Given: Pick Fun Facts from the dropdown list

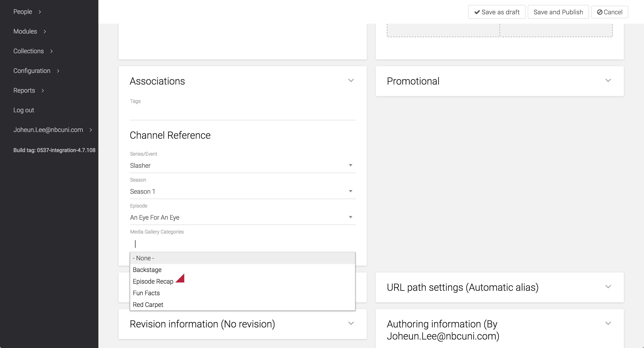Looking at the screenshot, I should pos(146,293).
